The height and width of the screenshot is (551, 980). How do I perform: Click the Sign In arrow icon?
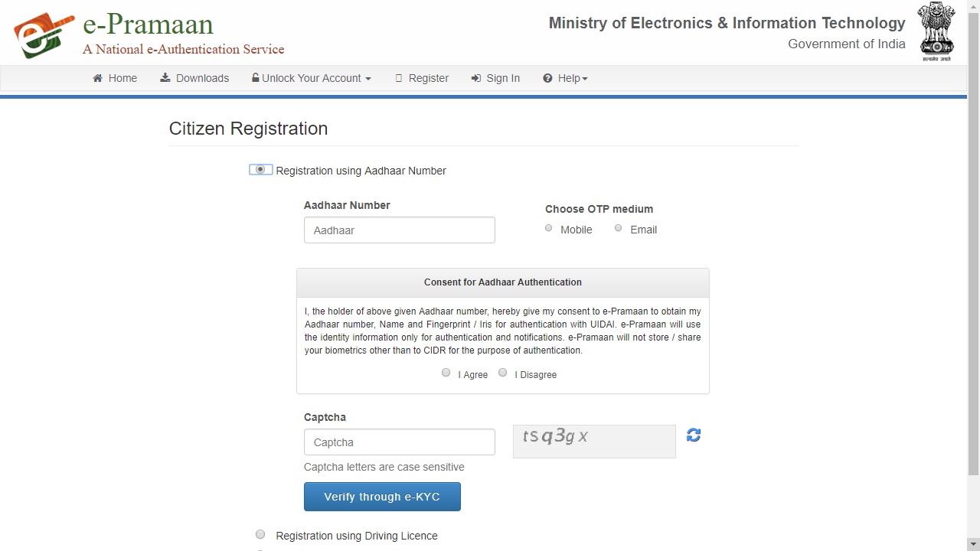tap(478, 78)
